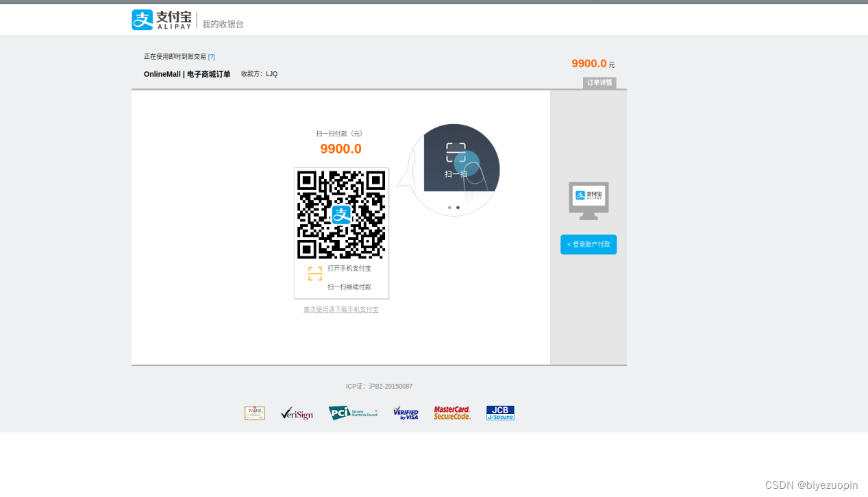The width and height of the screenshot is (868, 497).
Task: Click the MasterCard SecureCode badge
Action: click(x=452, y=413)
